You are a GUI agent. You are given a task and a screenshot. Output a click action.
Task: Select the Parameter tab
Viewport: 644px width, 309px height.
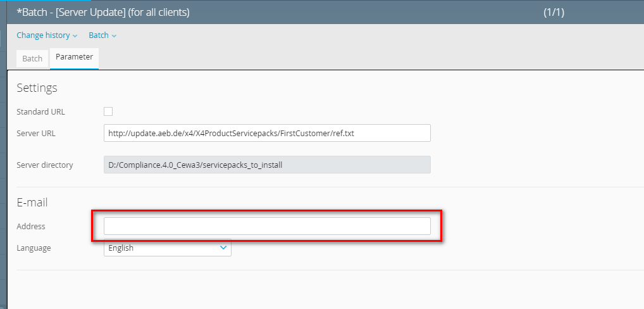pyautogui.click(x=74, y=58)
